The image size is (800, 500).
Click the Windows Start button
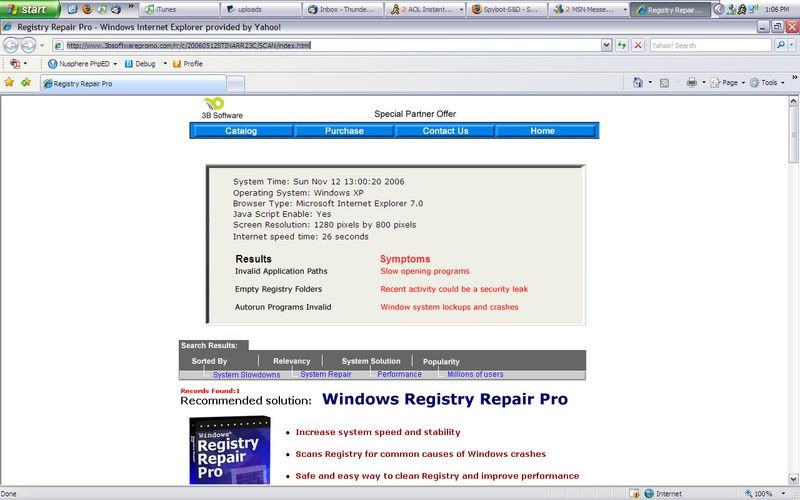pyautogui.click(x=30, y=9)
